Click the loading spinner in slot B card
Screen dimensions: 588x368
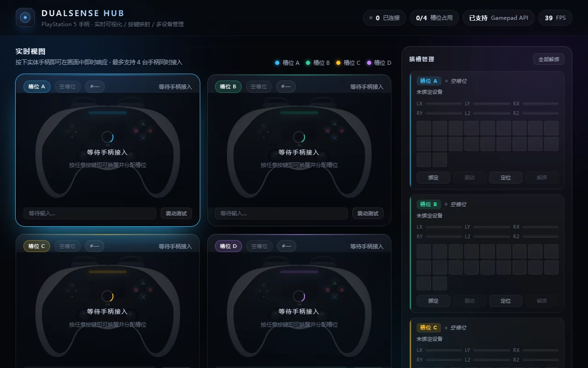pos(299,137)
